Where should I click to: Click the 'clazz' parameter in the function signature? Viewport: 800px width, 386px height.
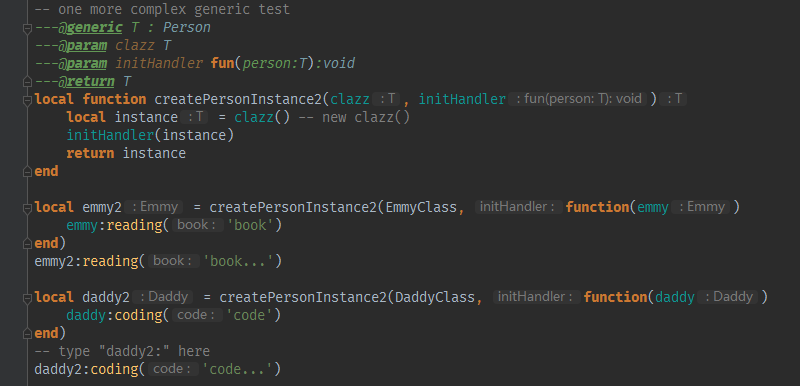(x=349, y=99)
